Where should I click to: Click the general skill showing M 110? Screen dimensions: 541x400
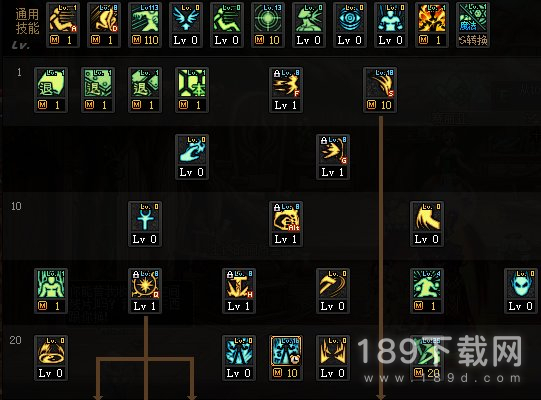pyautogui.click(x=145, y=25)
